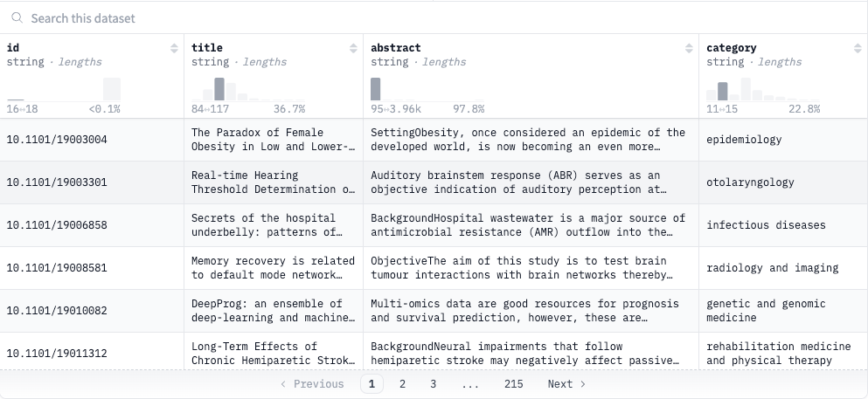Select the highlighted category length histogram bar

(x=722, y=91)
